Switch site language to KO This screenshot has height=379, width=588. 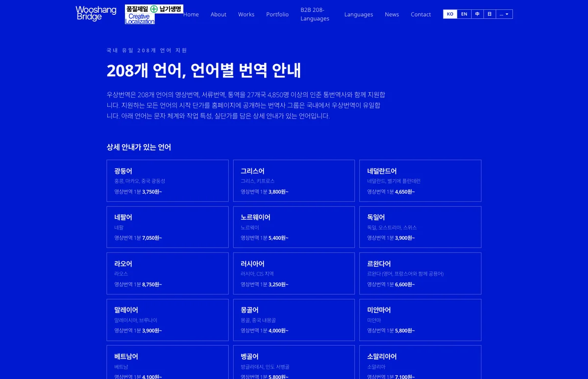(450, 14)
